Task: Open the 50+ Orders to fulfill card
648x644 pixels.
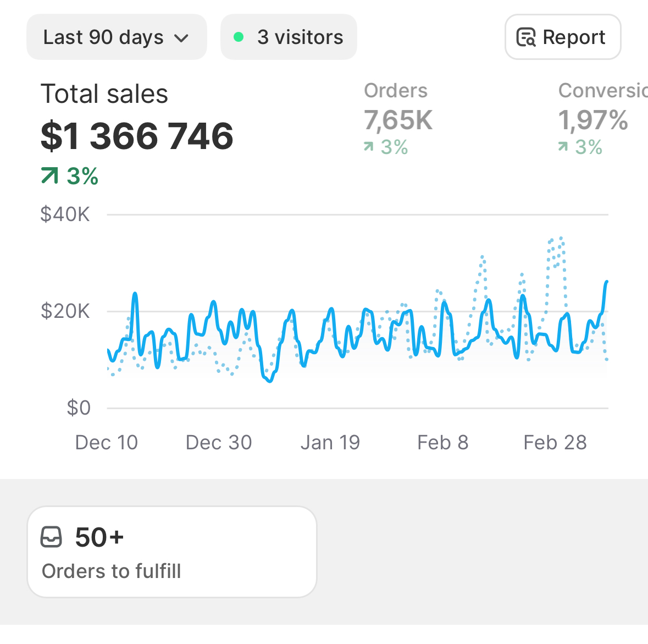Action: (x=172, y=552)
